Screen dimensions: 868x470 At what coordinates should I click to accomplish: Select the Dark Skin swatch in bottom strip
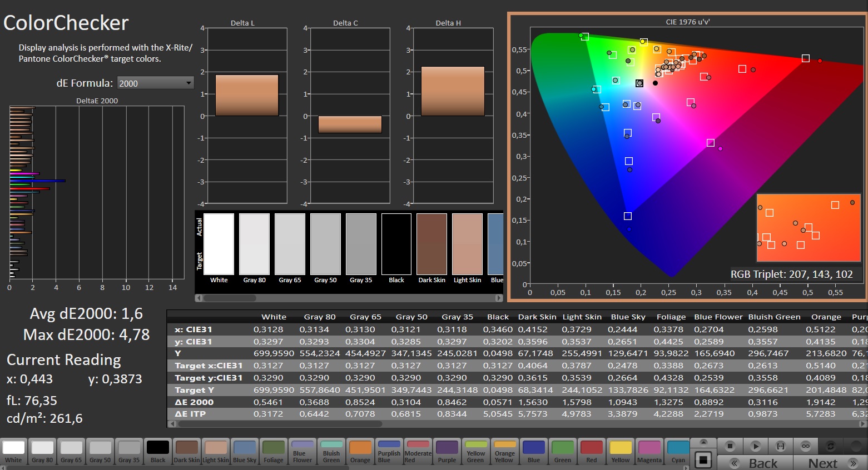pos(187,452)
